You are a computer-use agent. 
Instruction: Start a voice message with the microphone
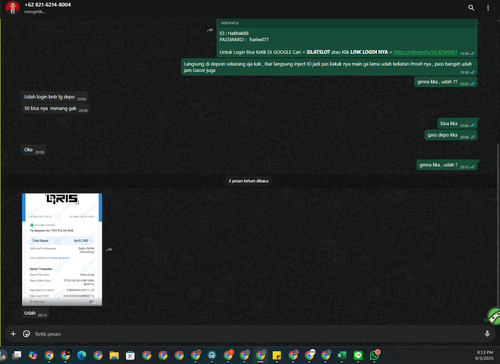[x=487, y=334]
